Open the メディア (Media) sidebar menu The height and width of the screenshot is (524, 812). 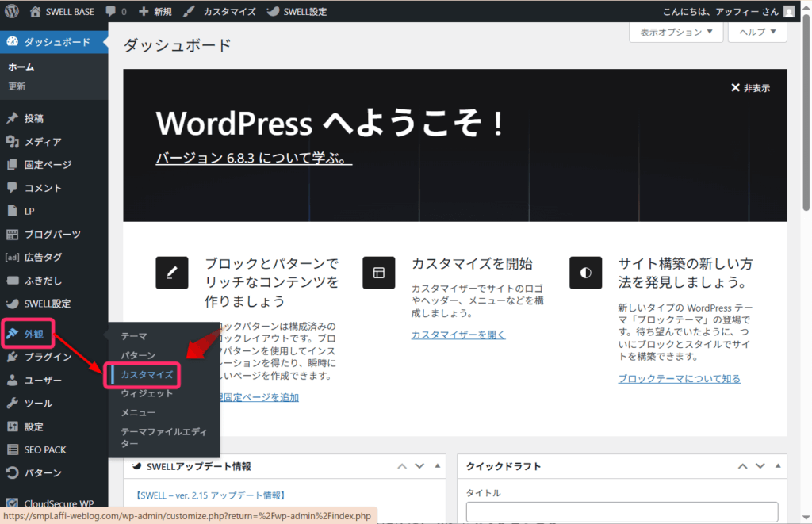(x=43, y=142)
